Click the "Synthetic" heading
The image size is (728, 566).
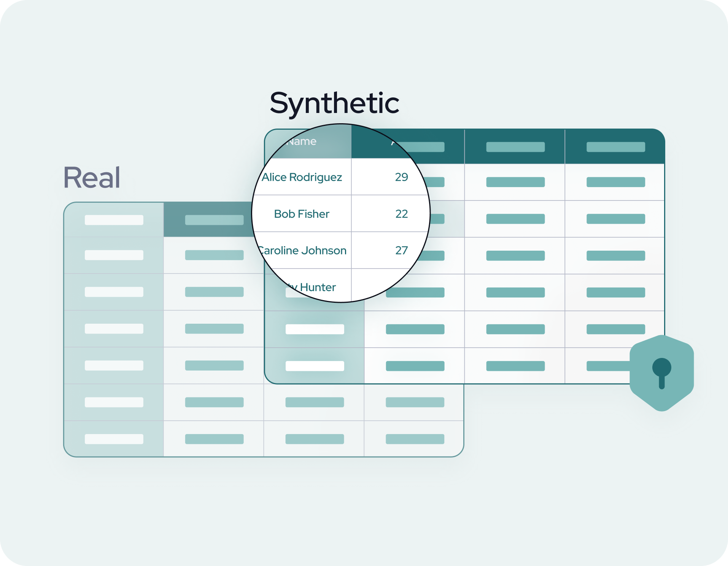tap(334, 103)
